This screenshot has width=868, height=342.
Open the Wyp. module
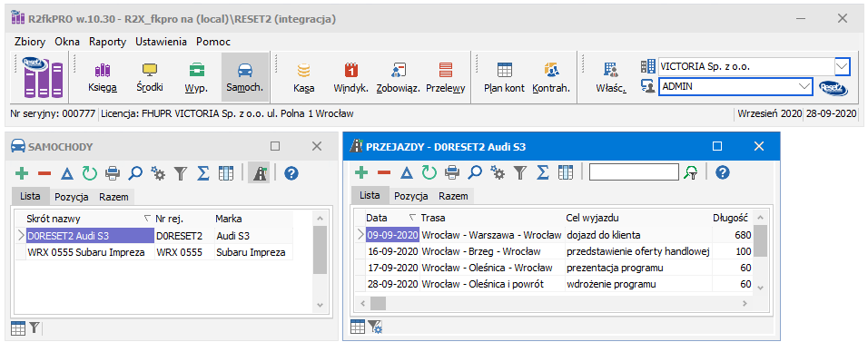point(196,77)
